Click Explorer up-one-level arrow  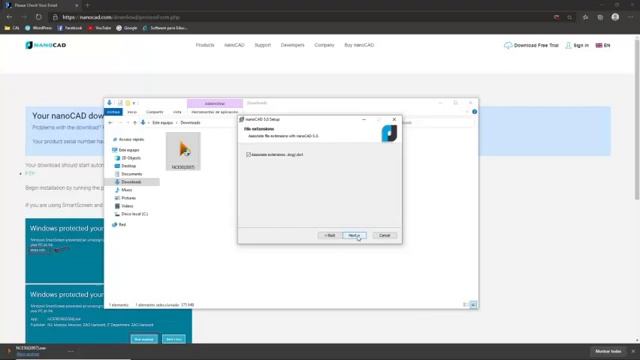(135, 122)
